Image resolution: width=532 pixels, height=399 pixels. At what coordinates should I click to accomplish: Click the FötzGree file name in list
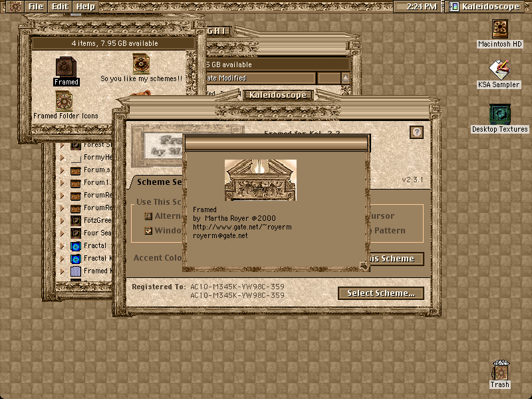click(97, 221)
